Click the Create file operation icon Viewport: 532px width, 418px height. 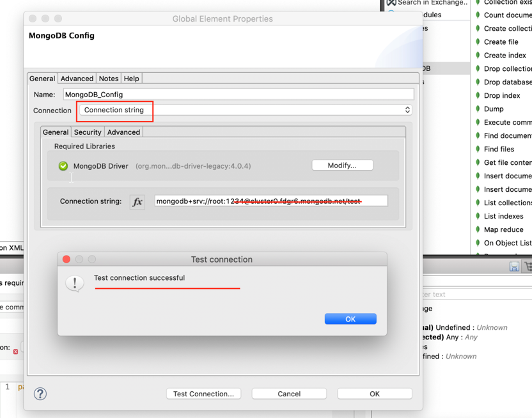click(478, 42)
